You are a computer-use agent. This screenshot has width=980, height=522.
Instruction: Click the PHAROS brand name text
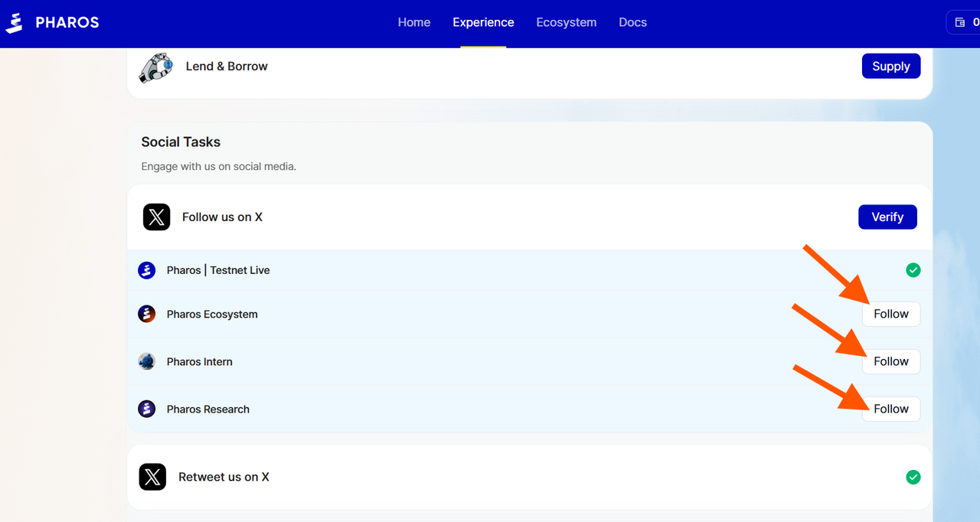tap(67, 22)
